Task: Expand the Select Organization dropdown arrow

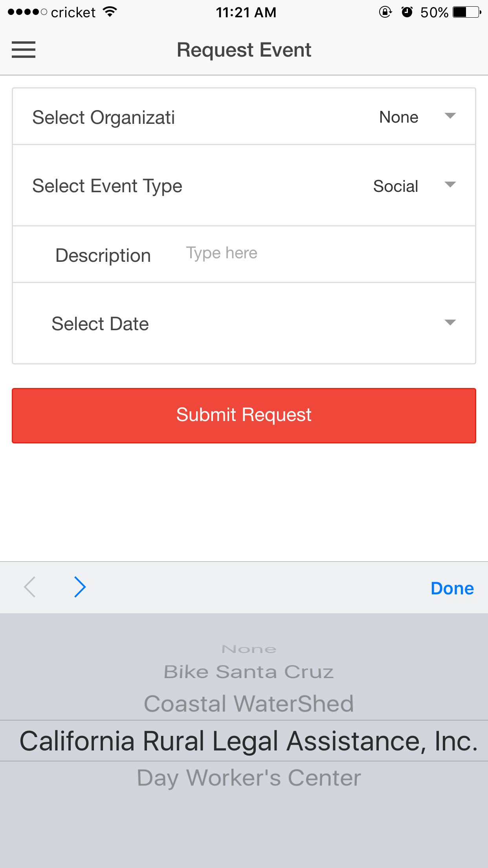Action: pyautogui.click(x=450, y=116)
